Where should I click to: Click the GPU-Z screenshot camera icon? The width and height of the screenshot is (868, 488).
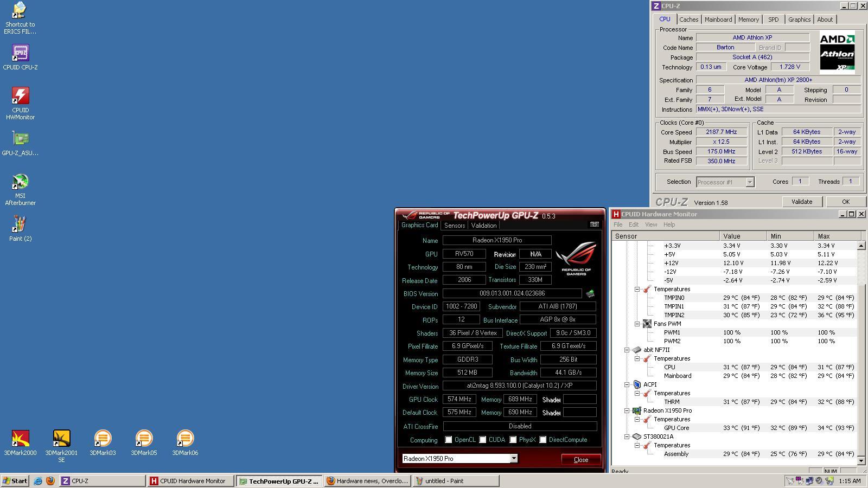(x=595, y=224)
